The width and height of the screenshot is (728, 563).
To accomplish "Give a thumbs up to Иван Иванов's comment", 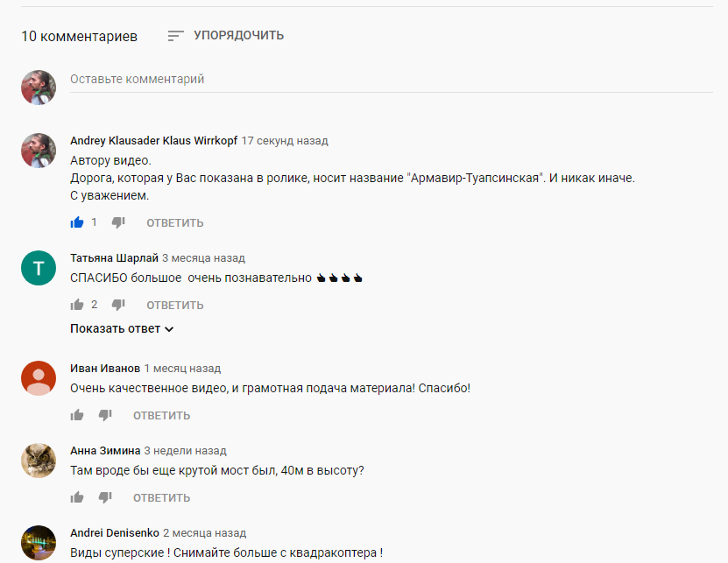I will coord(77,415).
